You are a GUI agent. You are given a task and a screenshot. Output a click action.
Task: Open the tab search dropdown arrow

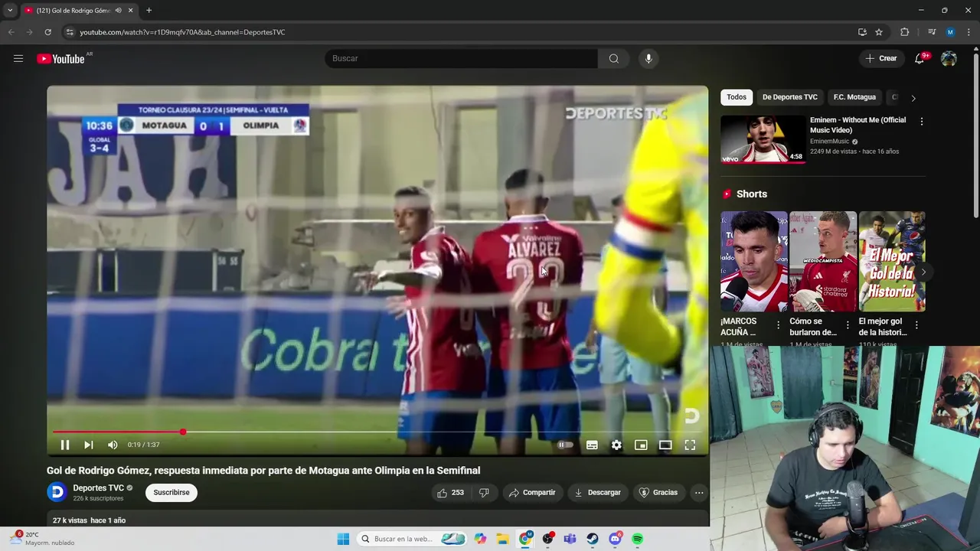(10, 11)
